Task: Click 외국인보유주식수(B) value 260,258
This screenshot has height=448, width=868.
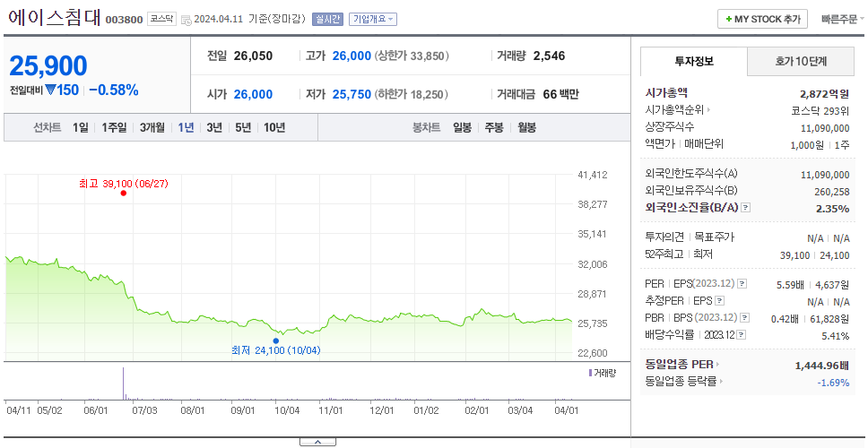Action: (x=832, y=192)
